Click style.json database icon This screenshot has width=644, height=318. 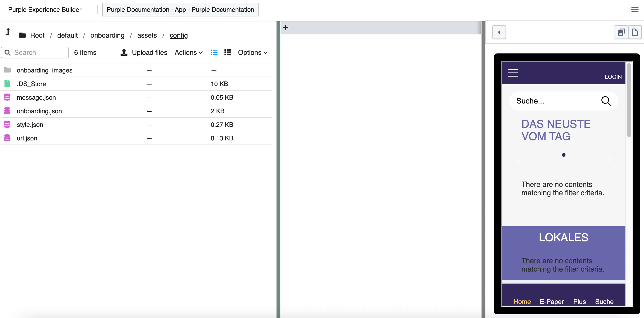[7, 124]
